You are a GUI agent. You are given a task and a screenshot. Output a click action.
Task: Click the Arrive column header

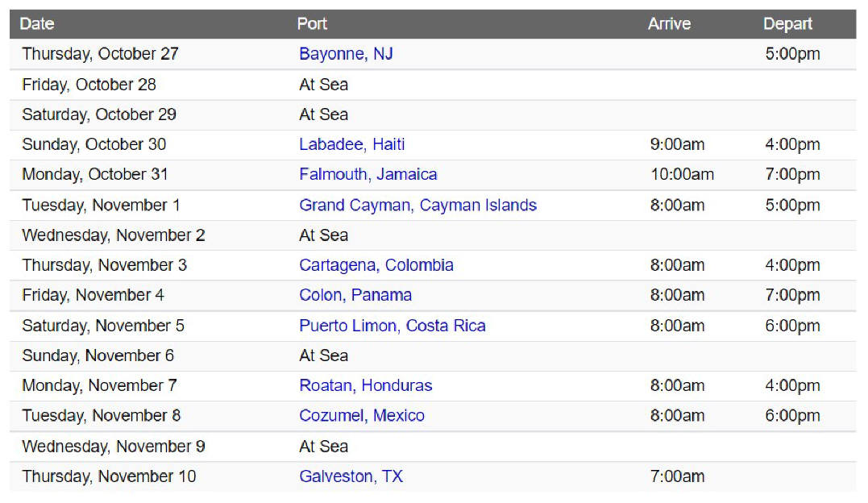(669, 24)
